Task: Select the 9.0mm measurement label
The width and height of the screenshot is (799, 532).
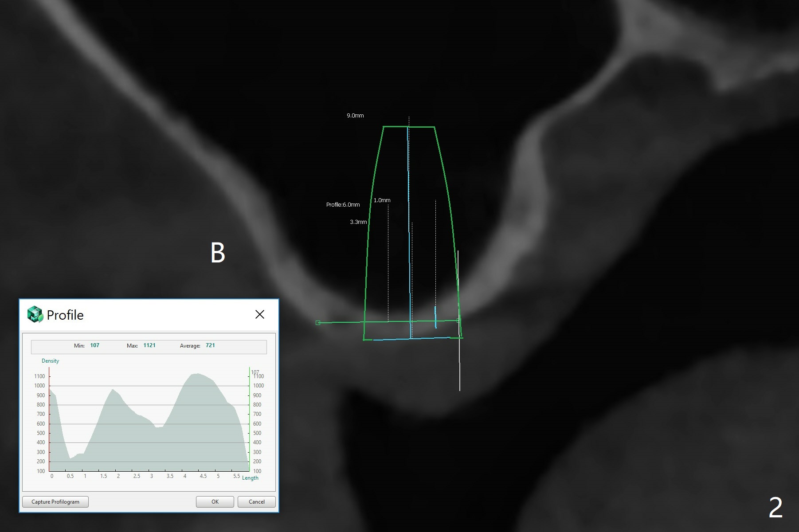Action: (355, 116)
